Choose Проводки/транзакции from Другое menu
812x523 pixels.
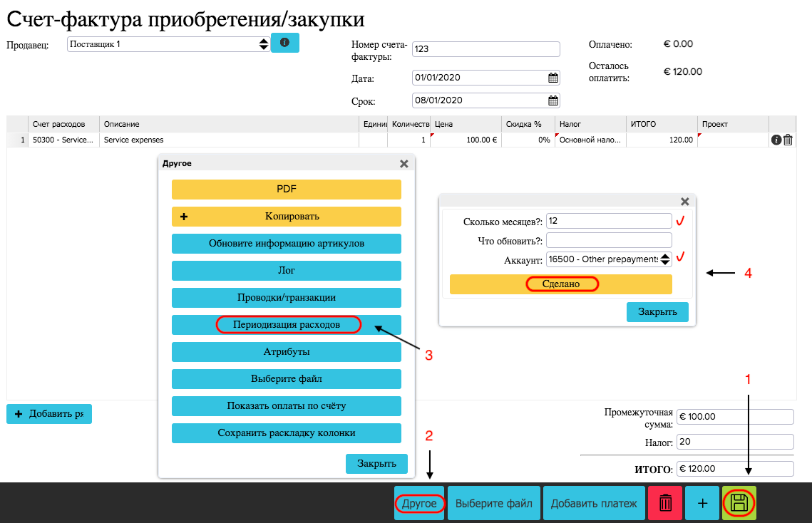[x=287, y=298]
